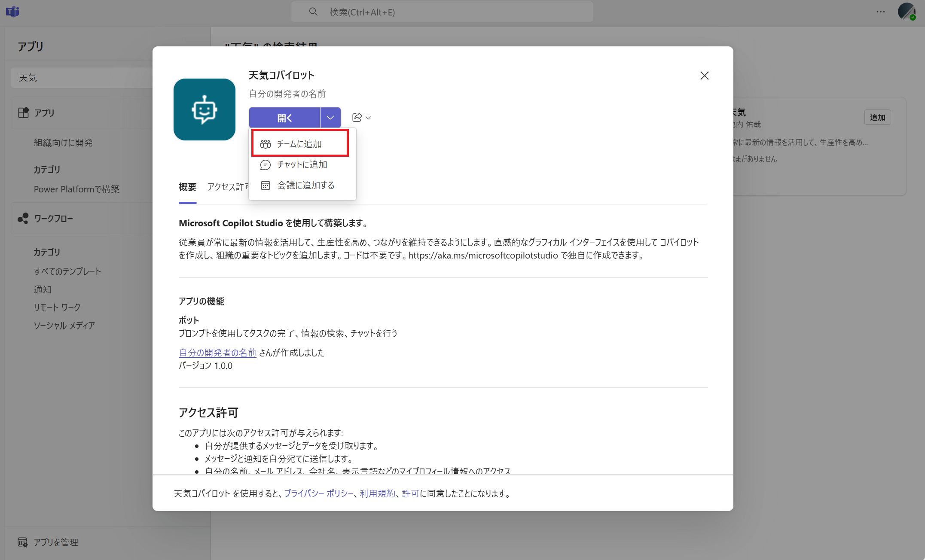Click the 天気コパイロット title text
The image size is (925, 560).
281,76
